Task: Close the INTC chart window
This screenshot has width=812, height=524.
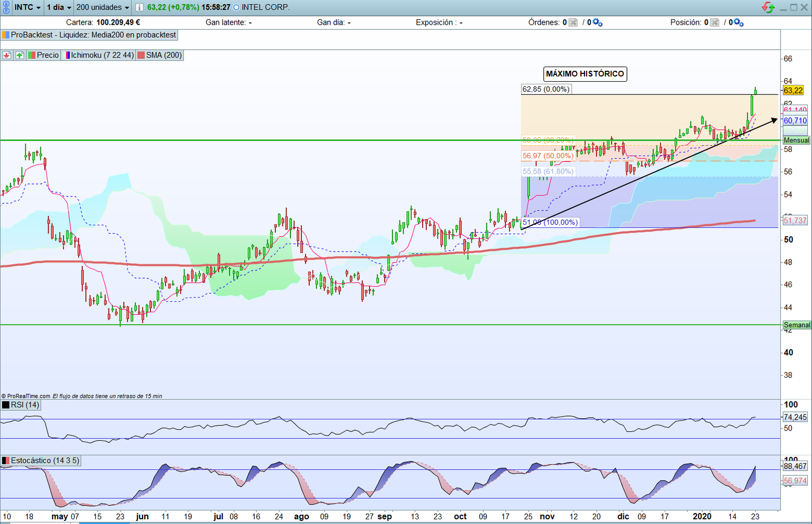Action: tap(804, 7)
